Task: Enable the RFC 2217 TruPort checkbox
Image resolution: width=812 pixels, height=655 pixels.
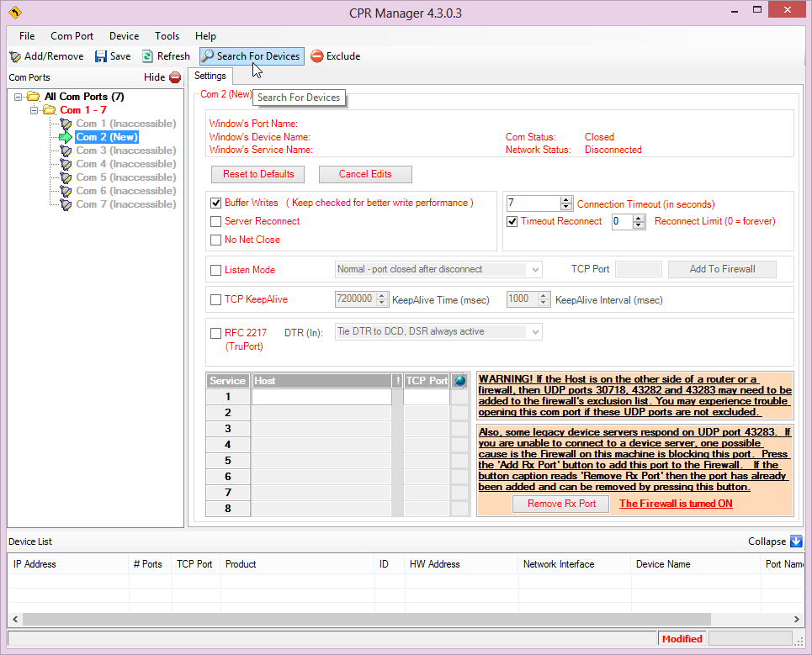Action: coord(216,333)
